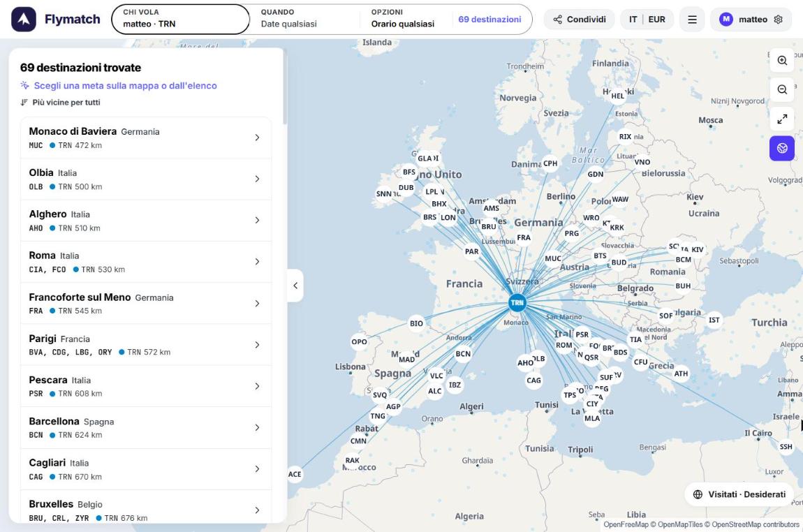Click the ATH airport marker
803x532 pixels.
point(681,374)
